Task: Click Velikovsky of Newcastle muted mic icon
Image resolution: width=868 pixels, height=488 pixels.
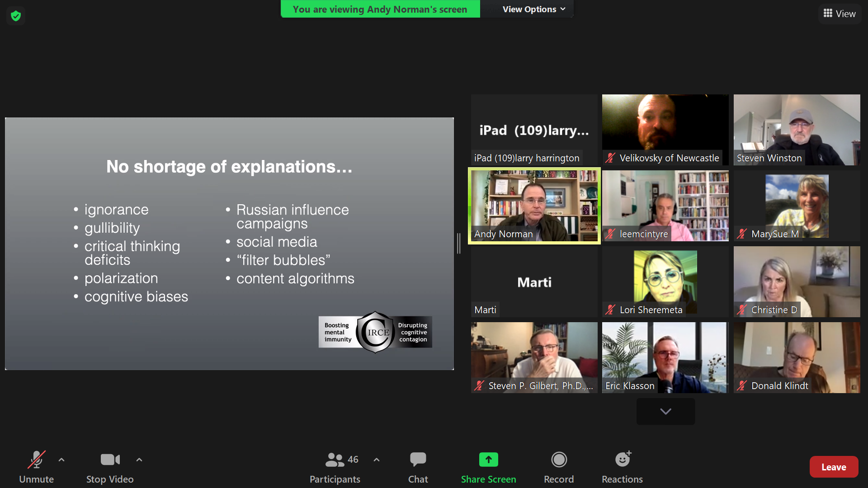Action: pyautogui.click(x=610, y=158)
